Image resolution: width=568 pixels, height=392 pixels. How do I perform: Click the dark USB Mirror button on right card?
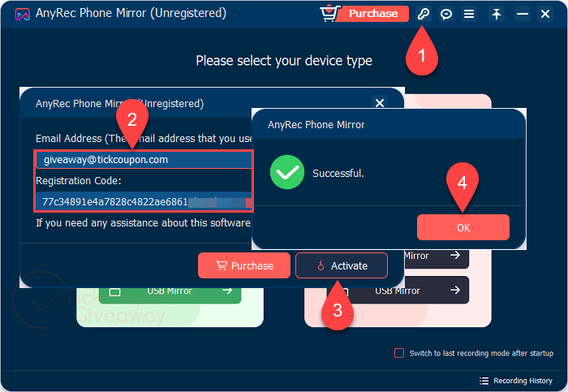click(x=398, y=291)
